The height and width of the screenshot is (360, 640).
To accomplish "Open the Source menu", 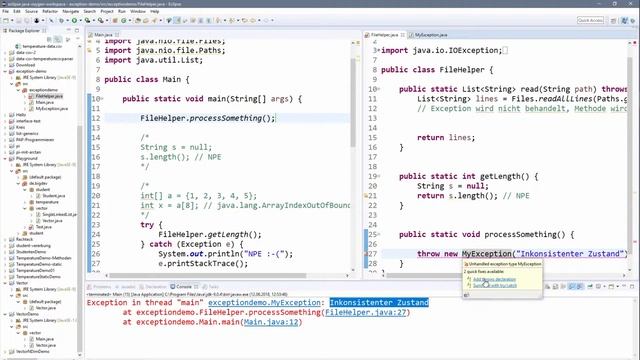I will point(31,11).
